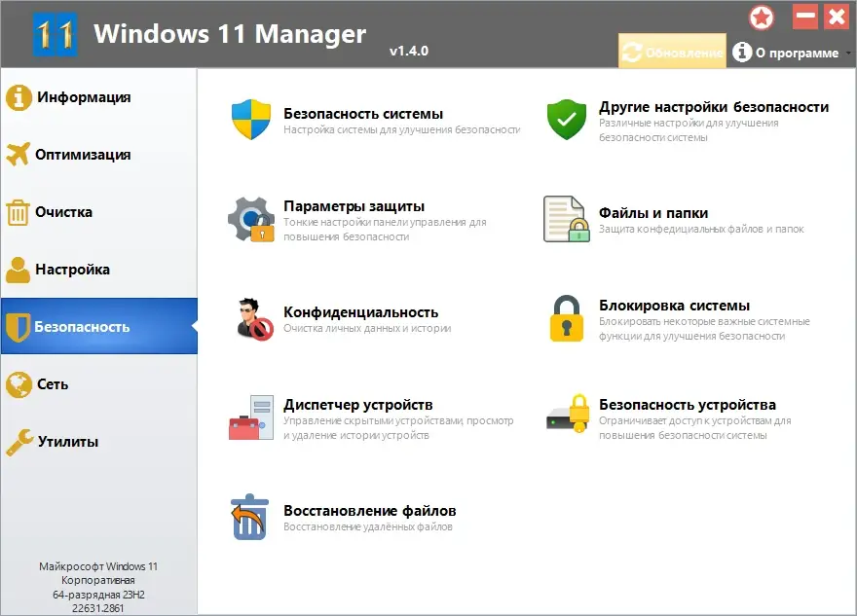Open Блокировка системы options

pos(668,305)
